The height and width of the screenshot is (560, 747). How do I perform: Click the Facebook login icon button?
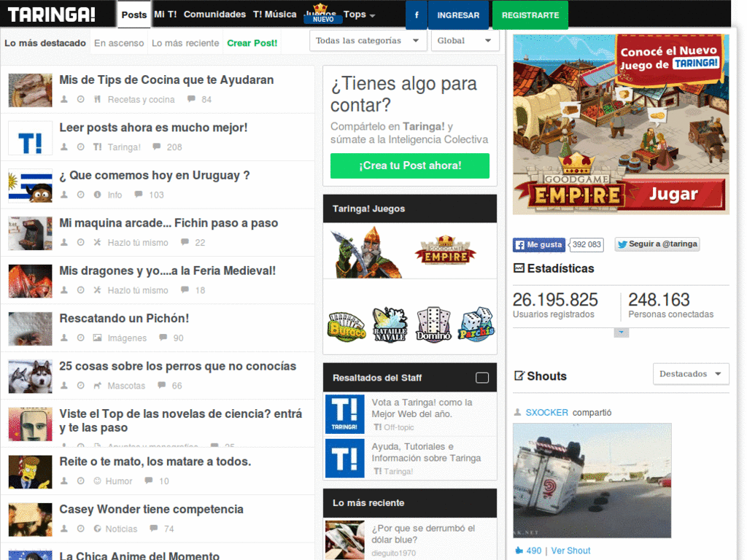417,15
